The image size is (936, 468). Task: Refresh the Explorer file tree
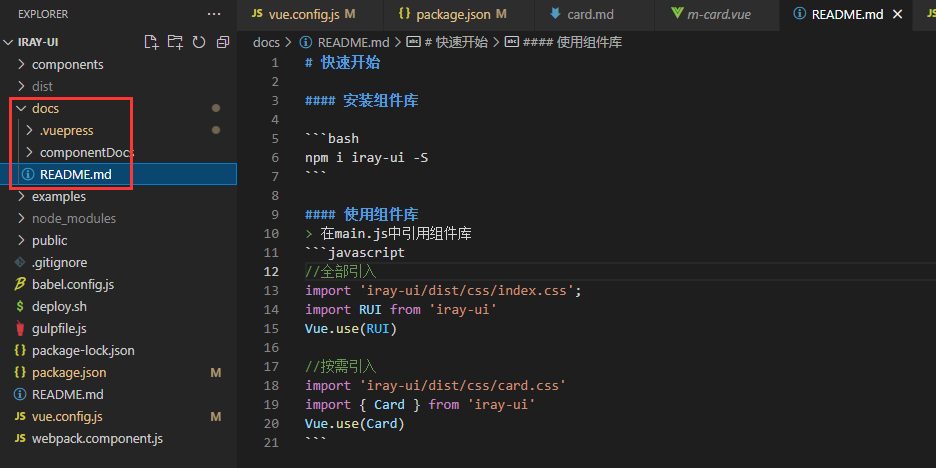[x=199, y=42]
